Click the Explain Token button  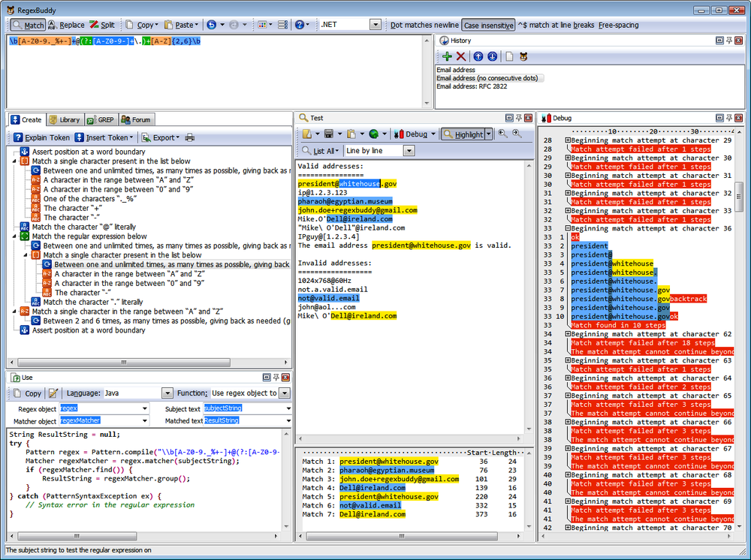coord(41,137)
